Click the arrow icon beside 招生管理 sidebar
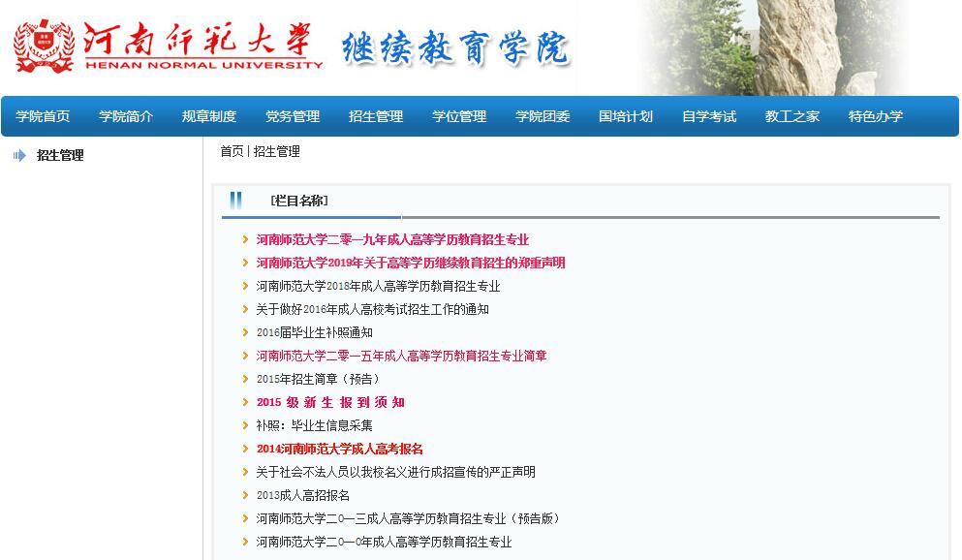Screen dimensions: 962x560 click(x=19, y=156)
